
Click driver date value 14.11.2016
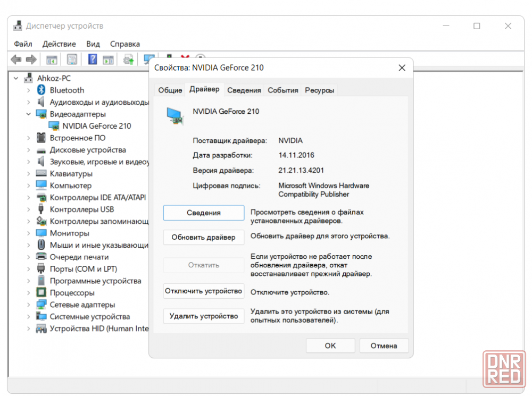pyautogui.click(x=296, y=155)
